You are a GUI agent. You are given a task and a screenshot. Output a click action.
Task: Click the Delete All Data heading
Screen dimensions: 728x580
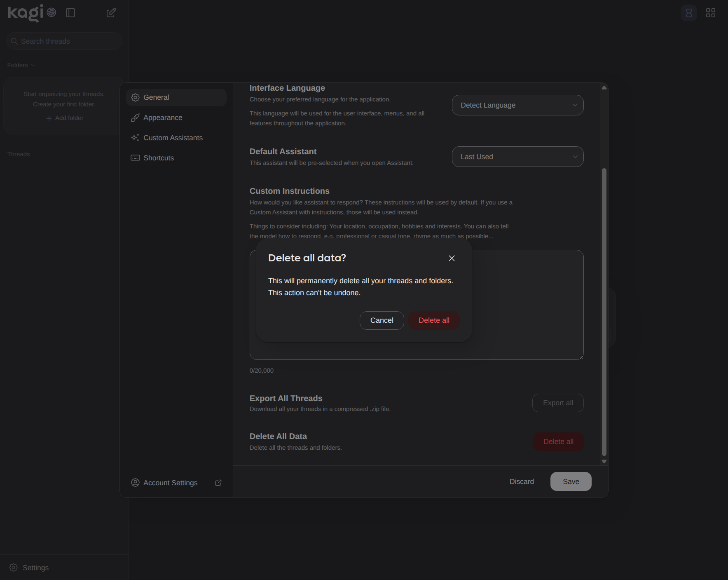pos(278,436)
